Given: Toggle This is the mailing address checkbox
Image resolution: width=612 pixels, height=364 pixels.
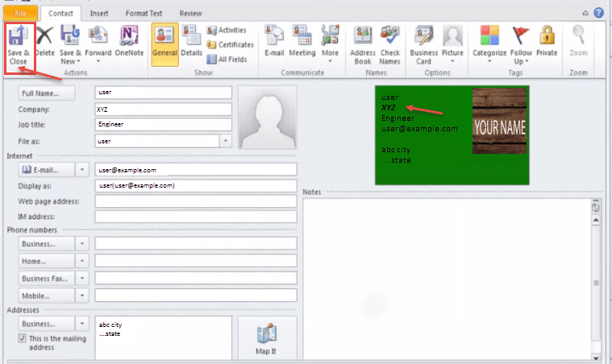Looking at the screenshot, I should click(23, 338).
